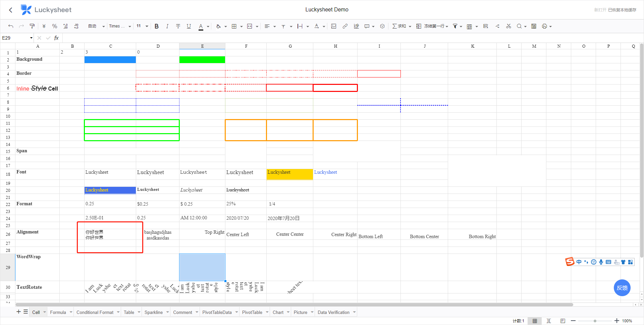Click the protect sheet icon

534,26
